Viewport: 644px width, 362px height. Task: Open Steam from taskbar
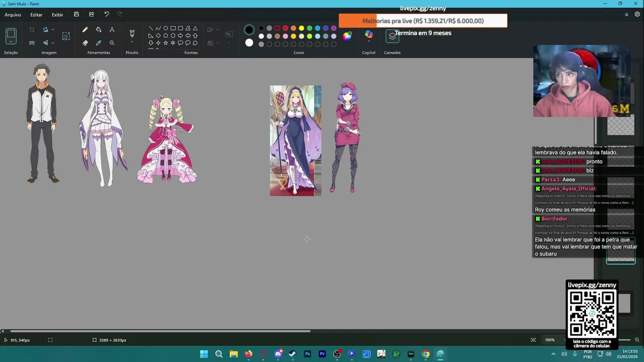(x=292, y=354)
